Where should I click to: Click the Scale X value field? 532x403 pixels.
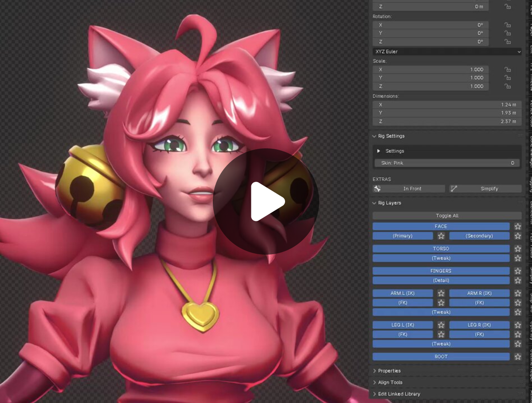430,70
